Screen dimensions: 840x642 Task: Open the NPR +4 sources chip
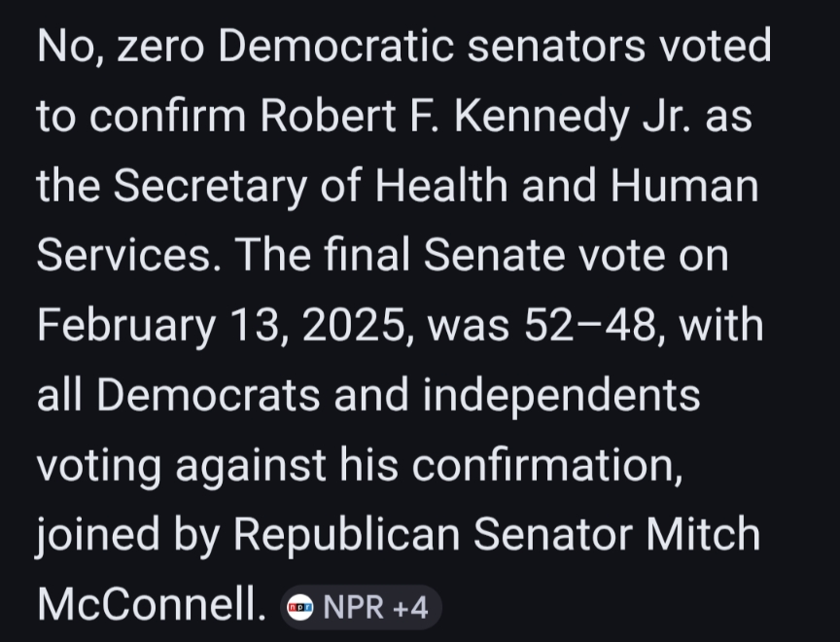(360, 608)
